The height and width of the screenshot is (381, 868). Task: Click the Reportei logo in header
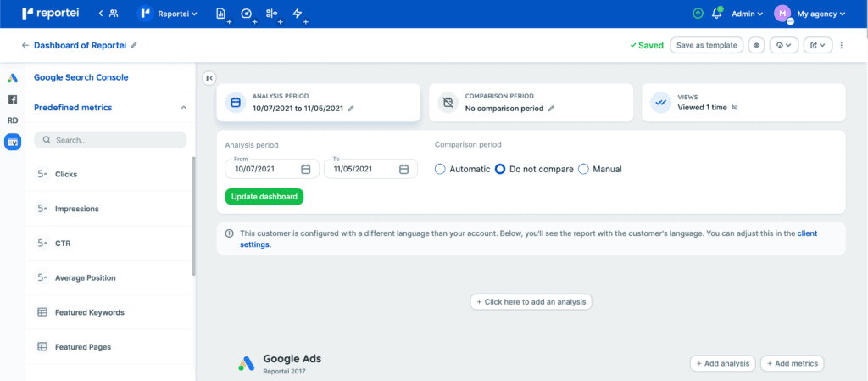coord(50,14)
